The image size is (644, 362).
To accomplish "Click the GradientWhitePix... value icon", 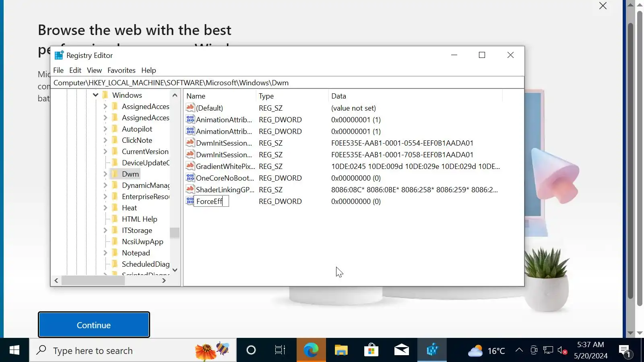I will [190, 166].
